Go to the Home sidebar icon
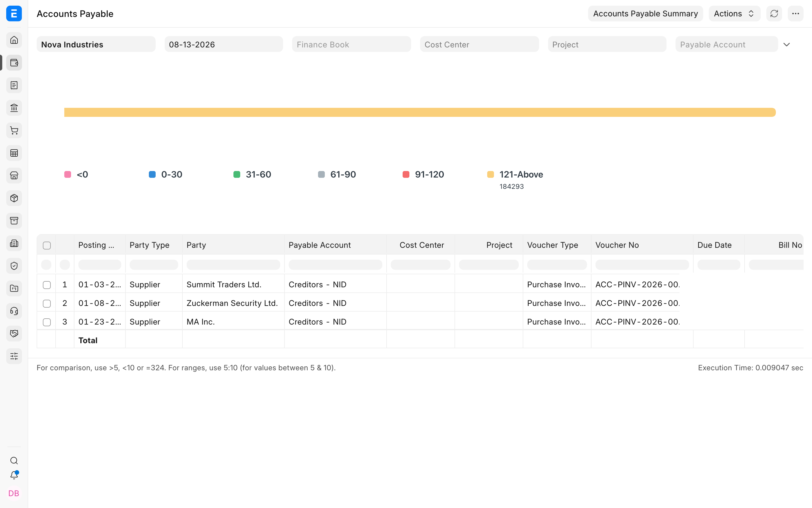This screenshot has height=508, width=812. tap(14, 40)
